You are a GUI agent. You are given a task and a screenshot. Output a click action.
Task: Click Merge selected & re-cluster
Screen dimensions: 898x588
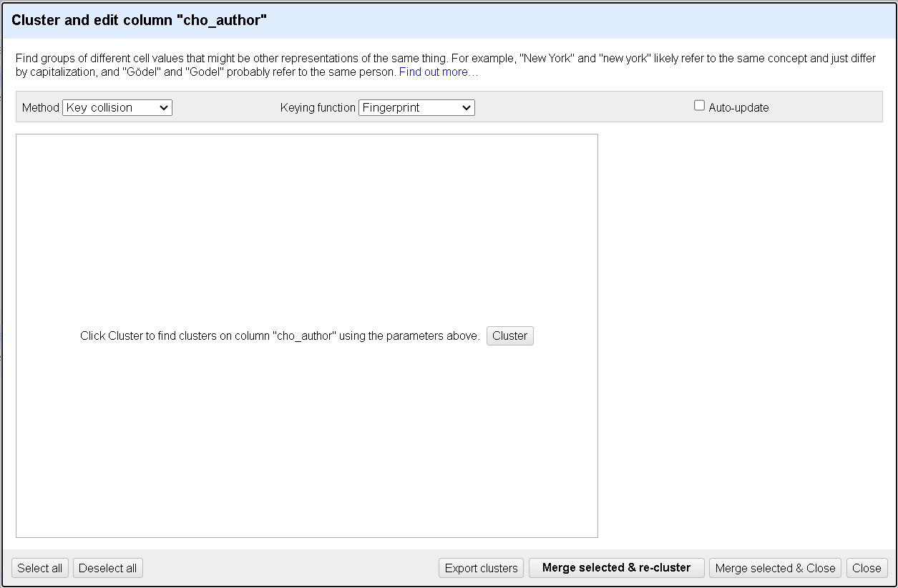pyautogui.click(x=616, y=568)
